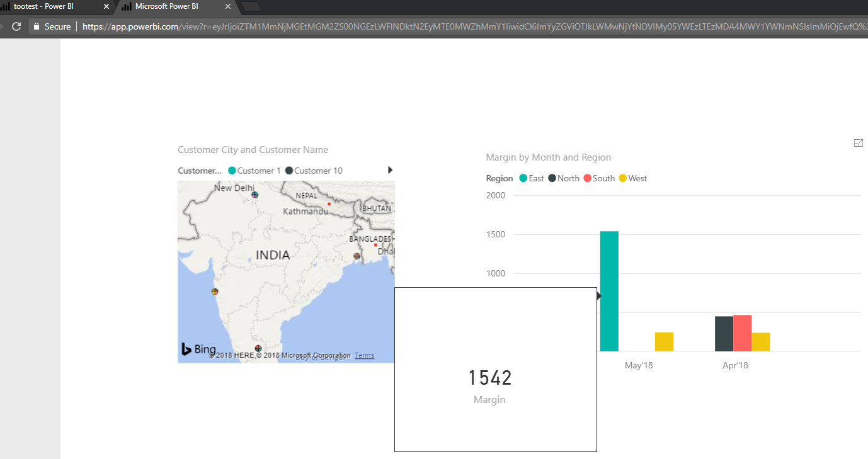The height and width of the screenshot is (459, 868).
Task: Select the yellow West bar for May'18
Action: (x=664, y=342)
